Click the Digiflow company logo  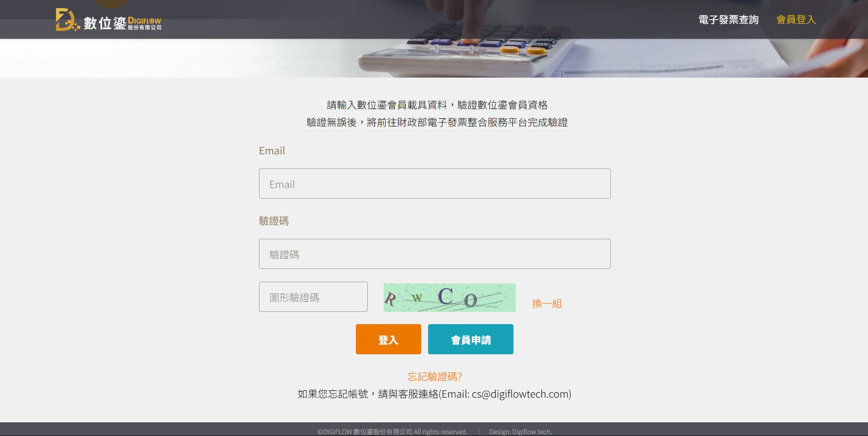point(108,21)
